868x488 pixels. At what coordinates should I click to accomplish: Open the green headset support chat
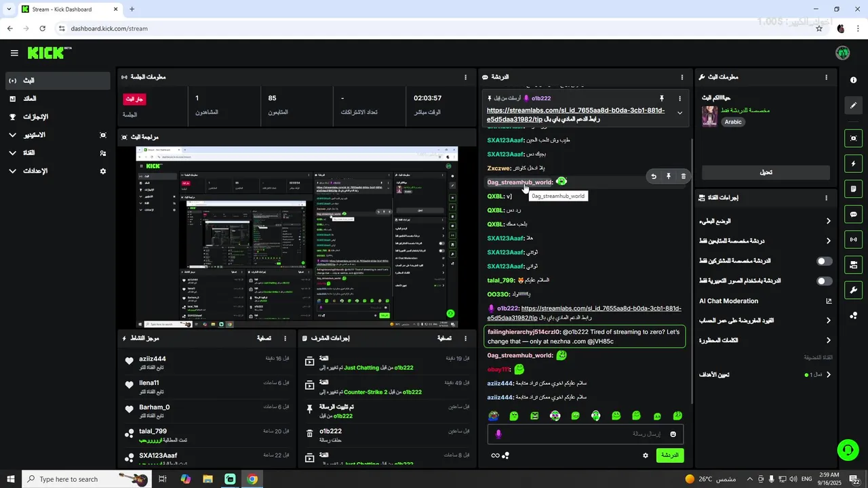click(847, 449)
